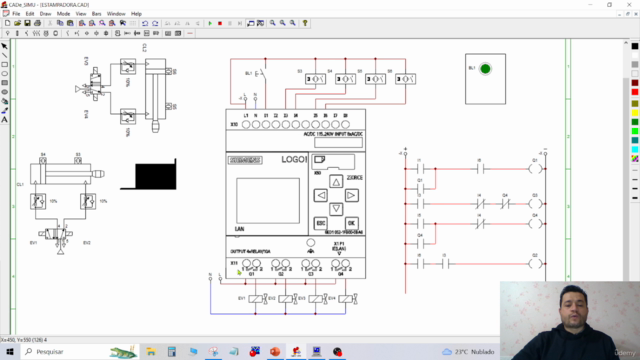This screenshot has width=640, height=360.
Task: Select the text tool labeled A
Action: point(4,120)
